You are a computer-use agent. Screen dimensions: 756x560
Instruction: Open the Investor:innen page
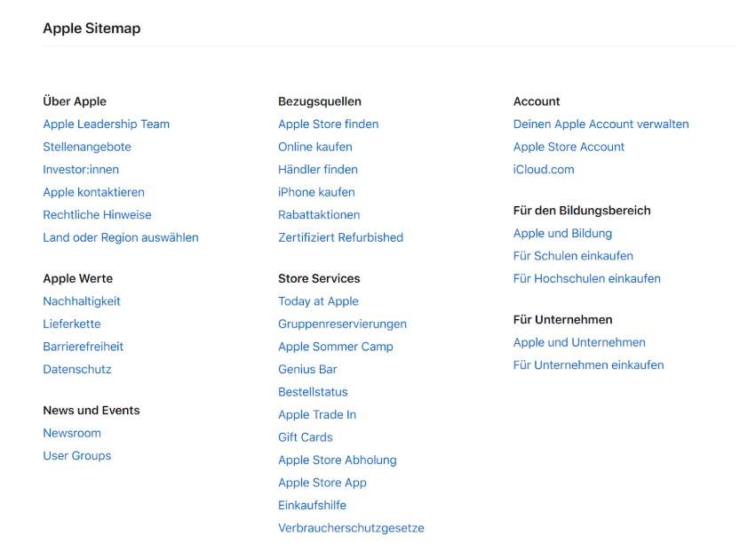point(81,169)
